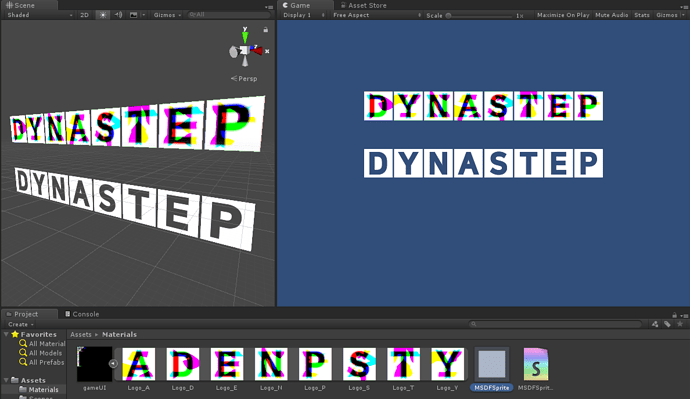
Task: Toggle Stats overlay in Game view
Action: 642,15
